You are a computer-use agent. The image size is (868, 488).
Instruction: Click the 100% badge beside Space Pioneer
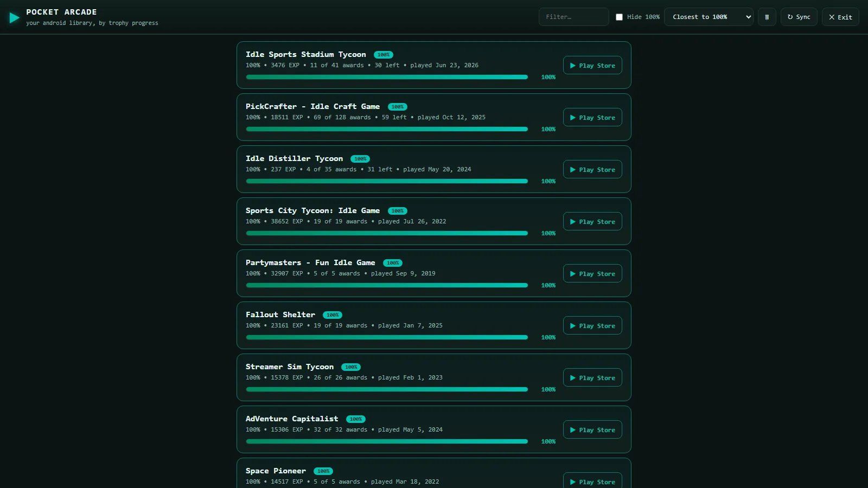point(323,471)
